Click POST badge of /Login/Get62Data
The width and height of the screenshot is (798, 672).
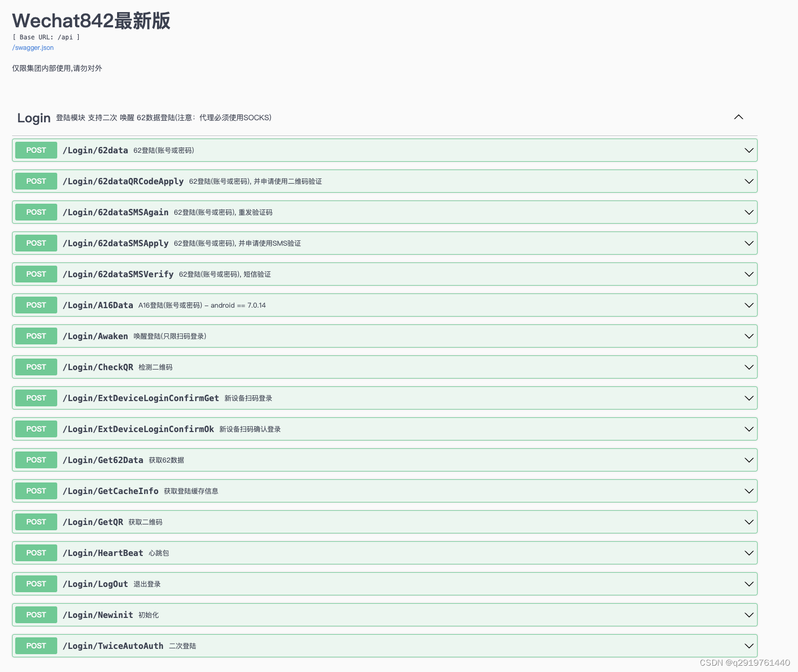36,460
